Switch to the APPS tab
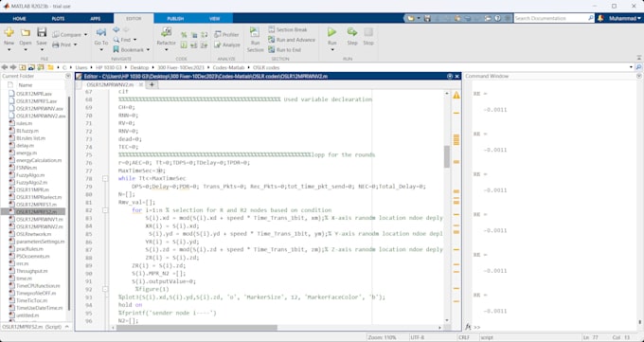Screen dimensions: 644x342 point(96,19)
